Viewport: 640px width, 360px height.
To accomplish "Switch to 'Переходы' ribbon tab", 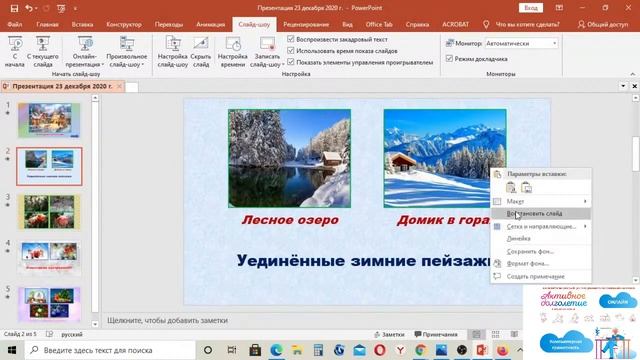I will click(x=169, y=24).
